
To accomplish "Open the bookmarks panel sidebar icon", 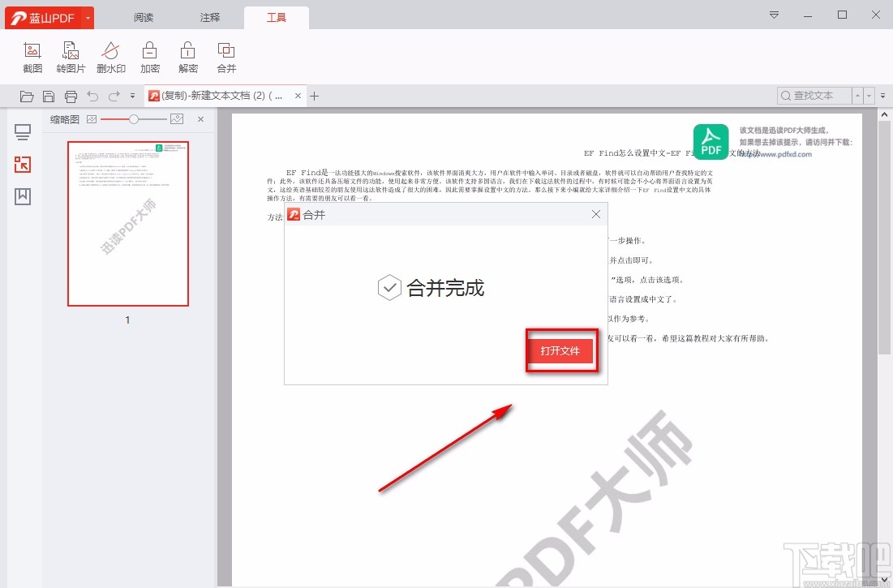I will (x=23, y=196).
